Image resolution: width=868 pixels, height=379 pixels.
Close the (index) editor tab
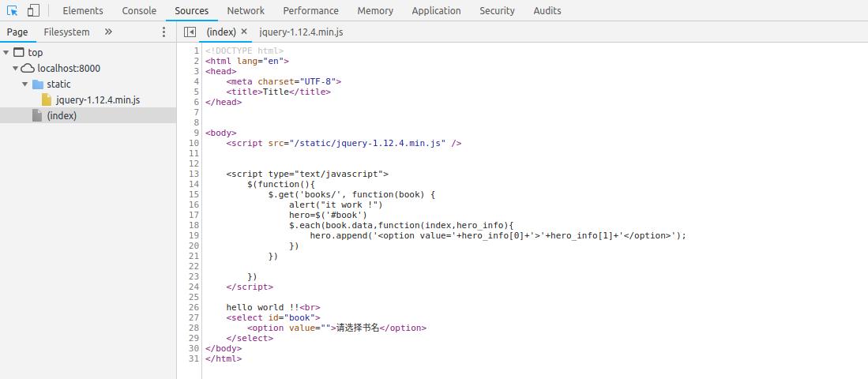click(244, 32)
